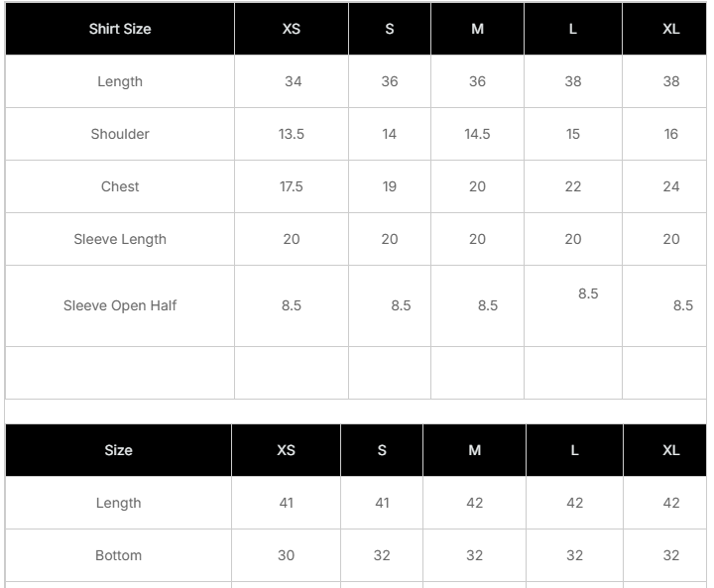Viewport: 714px width, 588px height.
Task: Click the XL column header in shirt table
Action: pos(671,29)
